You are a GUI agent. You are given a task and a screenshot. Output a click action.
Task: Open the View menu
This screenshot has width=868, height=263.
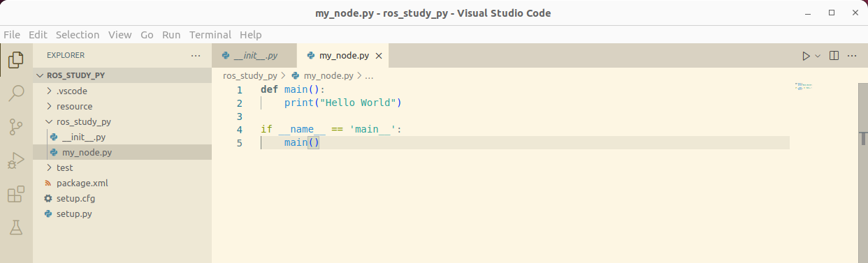120,34
